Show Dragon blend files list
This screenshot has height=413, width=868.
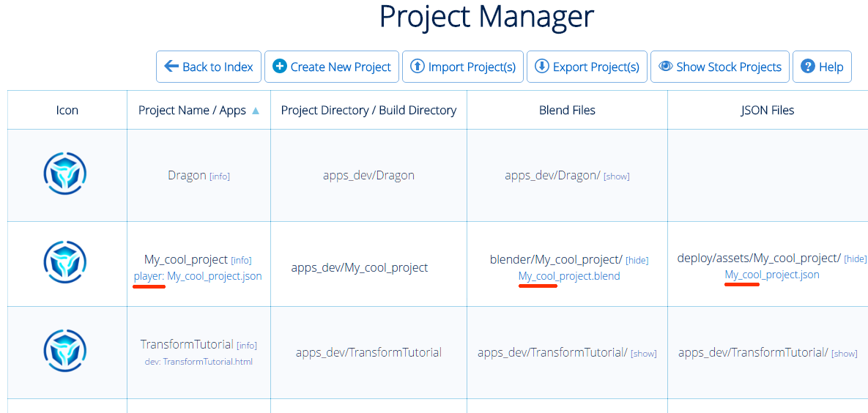click(616, 176)
